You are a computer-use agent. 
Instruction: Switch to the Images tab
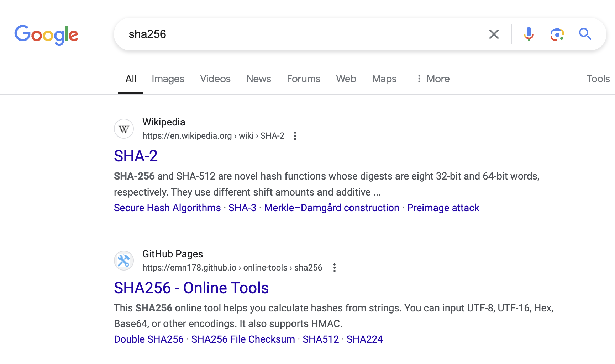(168, 79)
